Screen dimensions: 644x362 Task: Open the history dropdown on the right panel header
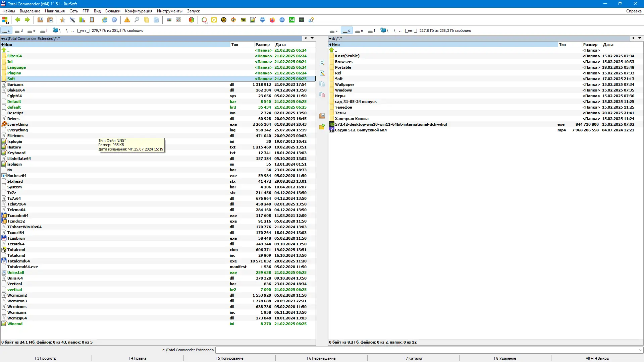[x=640, y=38]
